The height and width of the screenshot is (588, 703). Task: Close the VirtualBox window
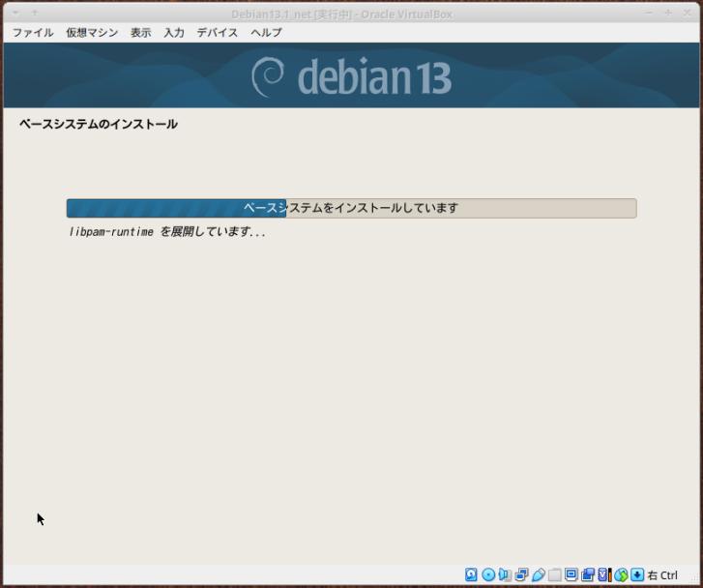click(687, 13)
